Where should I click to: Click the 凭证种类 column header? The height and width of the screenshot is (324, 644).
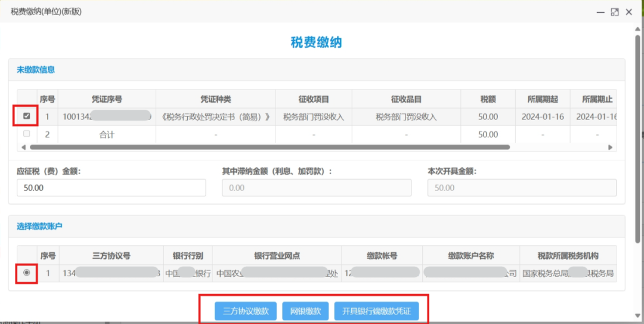tap(216, 99)
